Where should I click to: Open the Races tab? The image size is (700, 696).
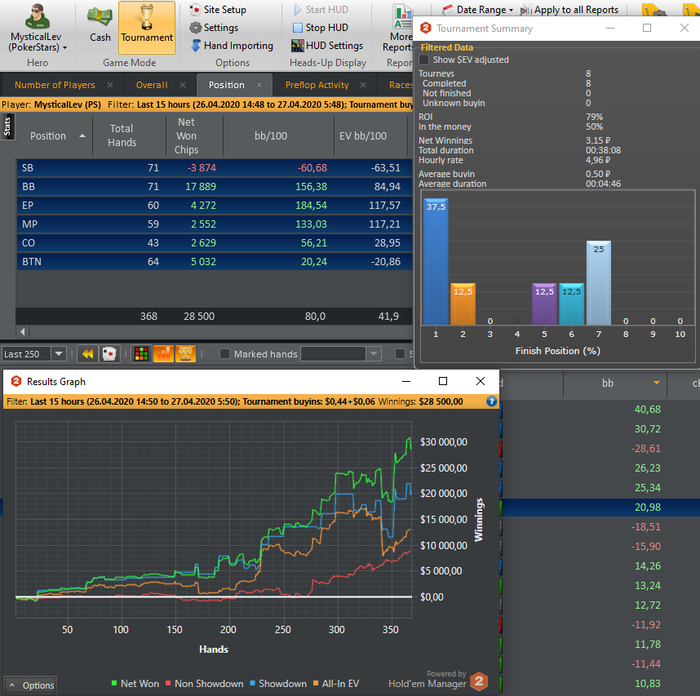click(x=400, y=85)
